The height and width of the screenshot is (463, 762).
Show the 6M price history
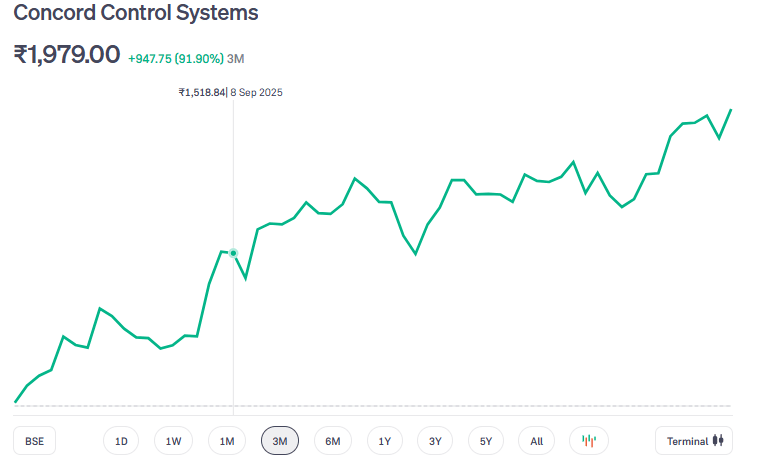pyautogui.click(x=333, y=441)
